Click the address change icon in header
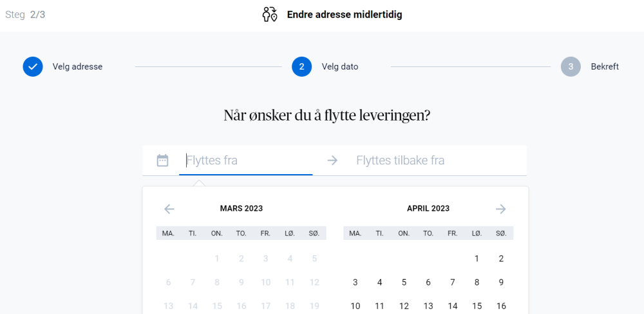 point(270,14)
